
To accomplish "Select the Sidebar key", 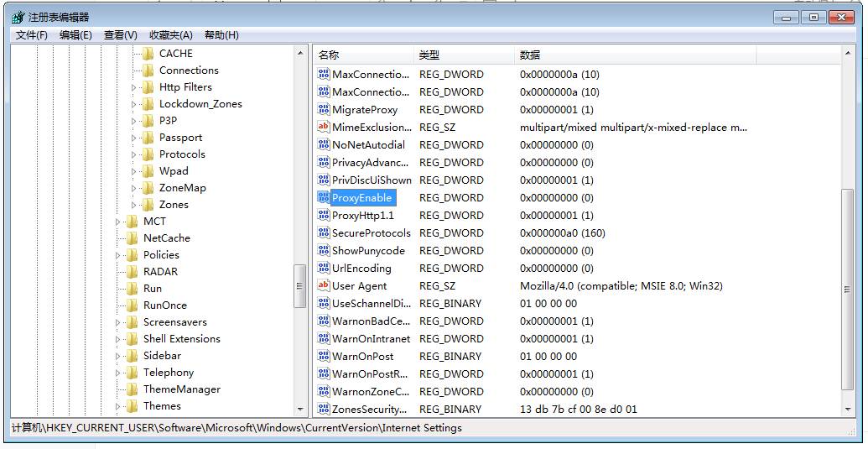I will pyautogui.click(x=162, y=356).
